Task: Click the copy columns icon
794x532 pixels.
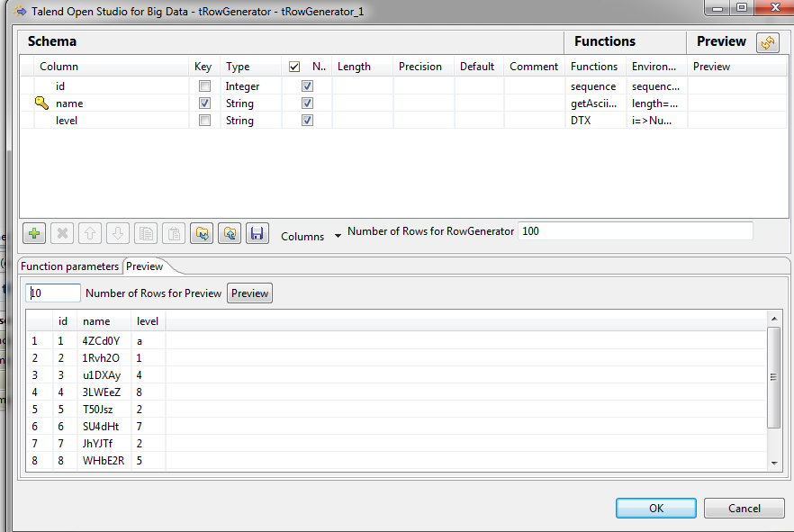Action: [x=146, y=233]
